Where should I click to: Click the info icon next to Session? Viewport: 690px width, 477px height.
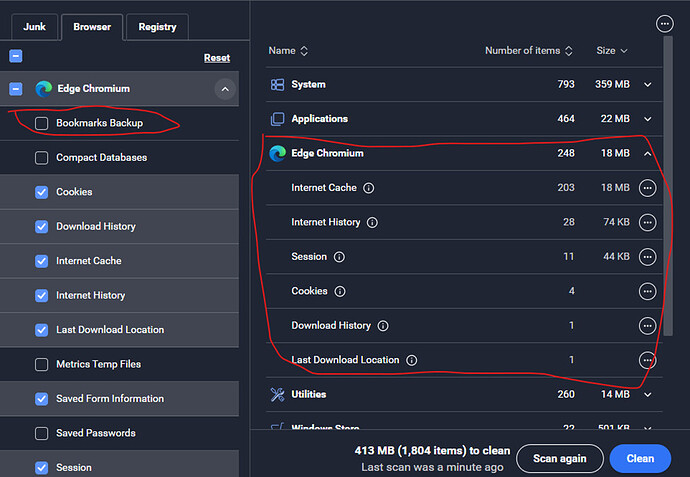click(x=339, y=257)
